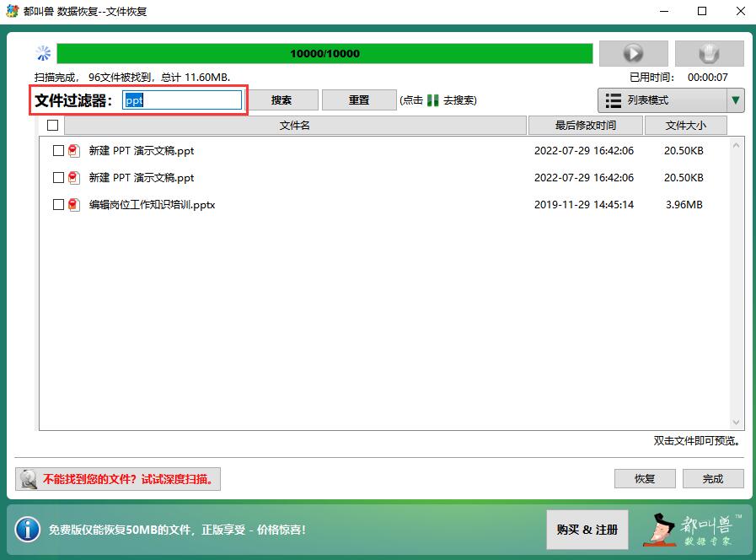Click 重置 to reset the filter
Viewport: 756px width, 560px height.
click(x=358, y=100)
